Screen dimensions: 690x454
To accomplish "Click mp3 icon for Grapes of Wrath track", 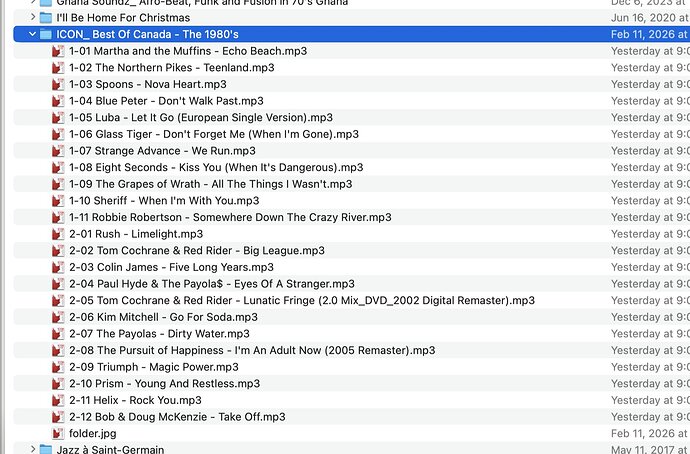I will tap(58, 184).
